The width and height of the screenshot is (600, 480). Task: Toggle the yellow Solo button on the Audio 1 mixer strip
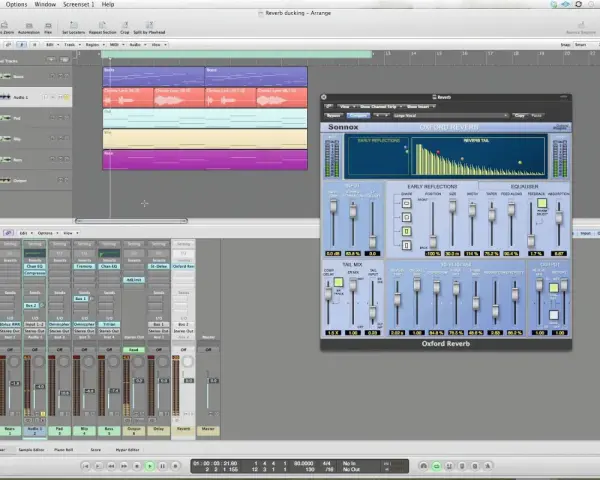point(42,414)
